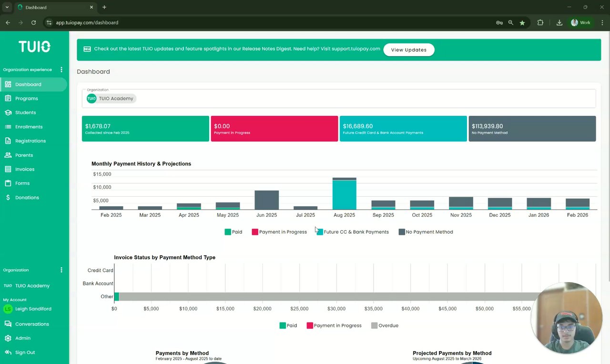Open the Programs sidebar icon
Screen dimensions: 610x364
pos(8,99)
